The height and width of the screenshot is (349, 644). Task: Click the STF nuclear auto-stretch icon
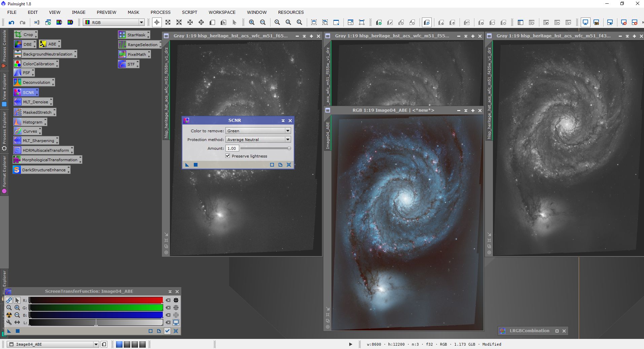click(x=9, y=315)
